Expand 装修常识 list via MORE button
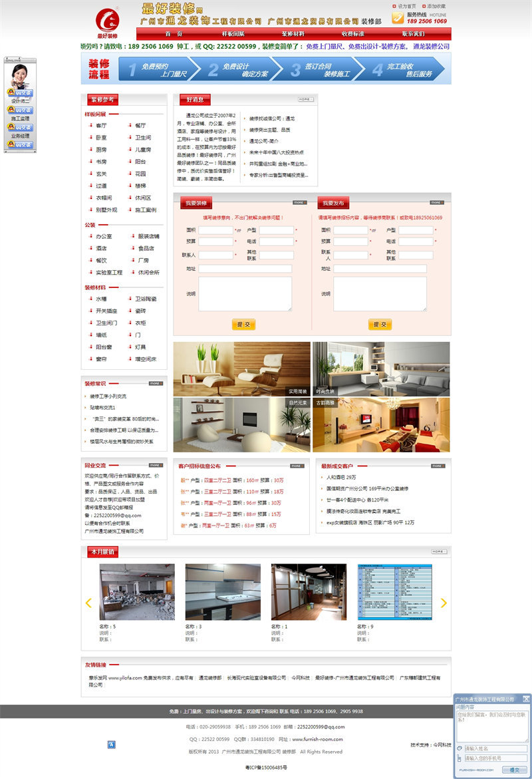The height and width of the screenshot is (779, 532). [155, 383]
